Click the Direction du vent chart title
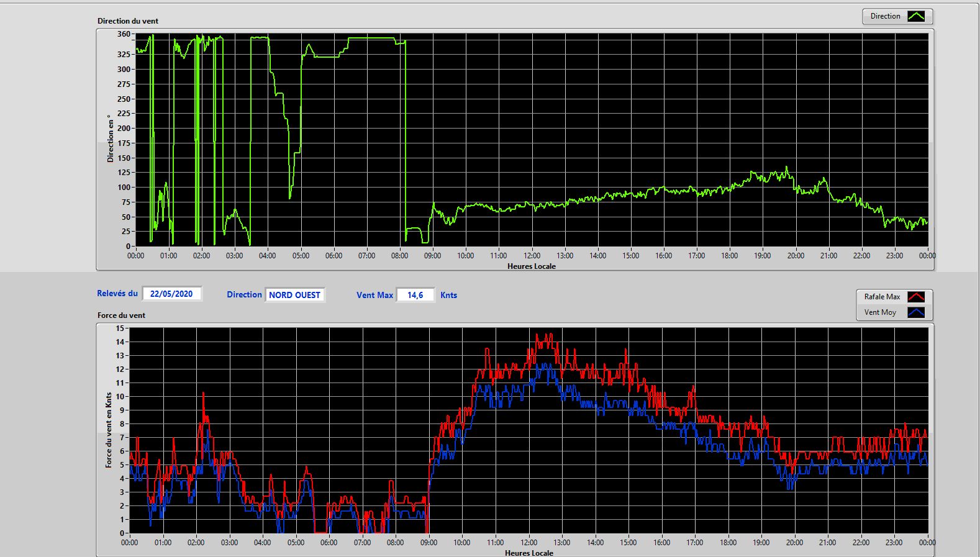980x557 pixels. [x=128, y=20]
